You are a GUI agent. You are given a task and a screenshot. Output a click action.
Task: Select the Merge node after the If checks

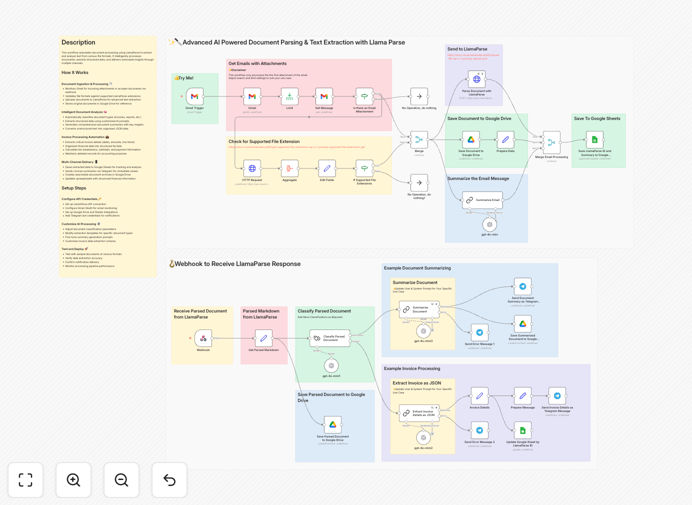tap(419, 139)
